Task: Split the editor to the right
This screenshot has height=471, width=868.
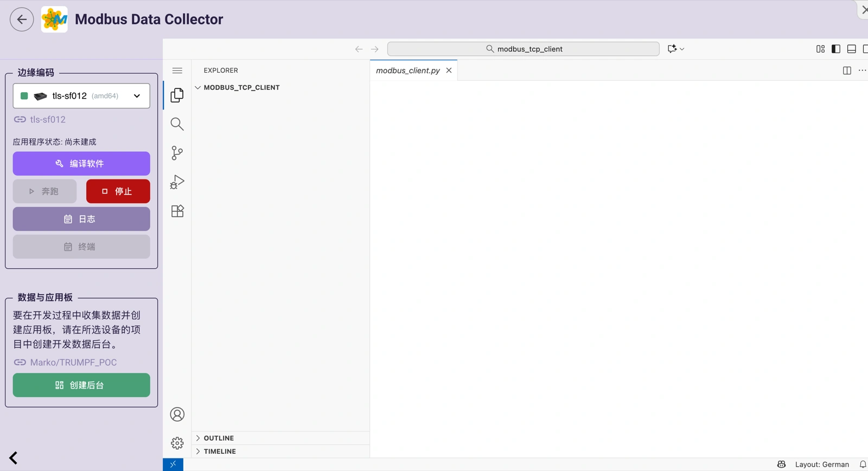Action: pos(847,70)
